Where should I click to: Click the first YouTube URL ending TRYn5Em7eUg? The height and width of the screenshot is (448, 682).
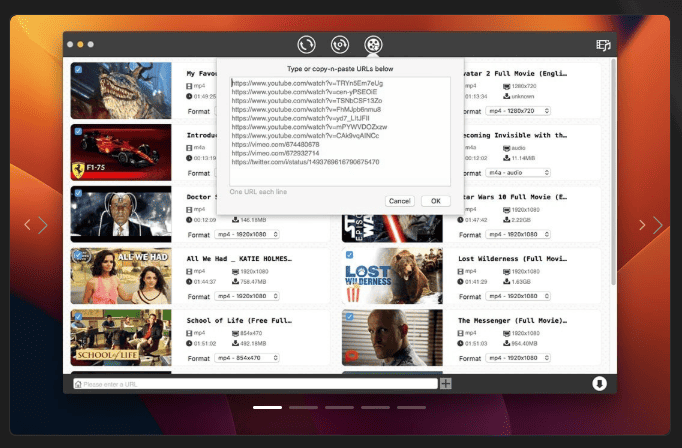(x=307, y=83)
